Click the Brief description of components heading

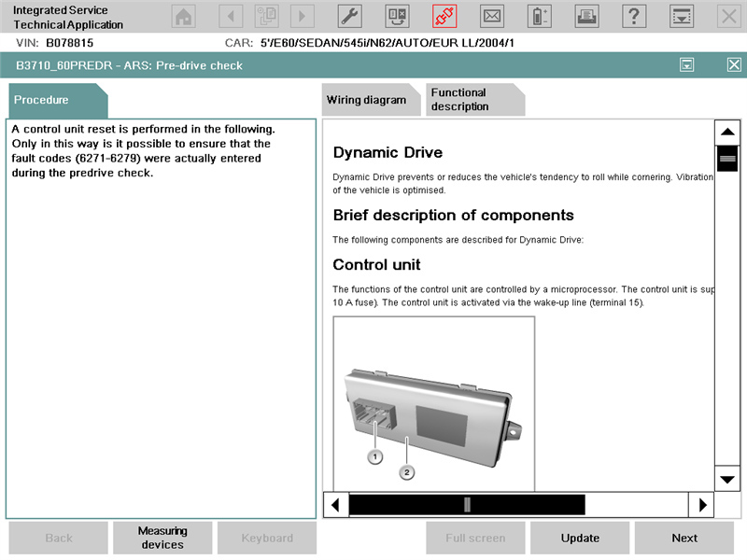453,216
